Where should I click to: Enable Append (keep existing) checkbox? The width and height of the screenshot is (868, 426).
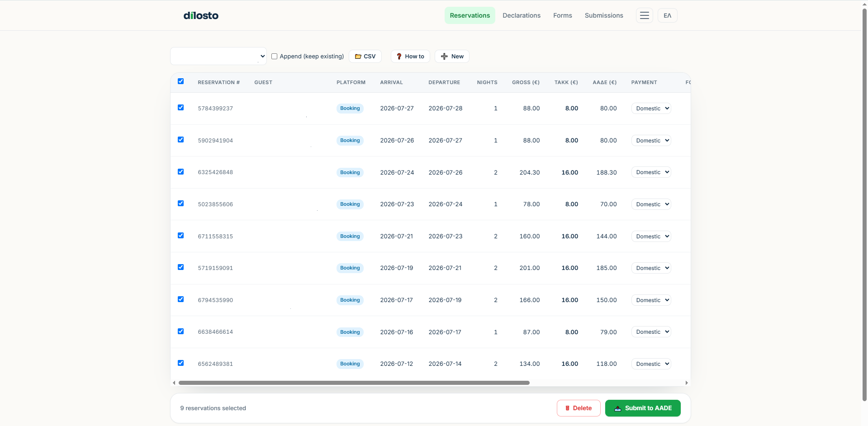click(274, 57)
